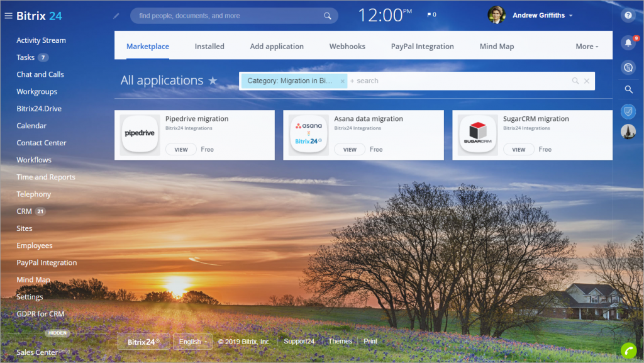Open GDPR for CRM in left menu

tap(40, 314)
